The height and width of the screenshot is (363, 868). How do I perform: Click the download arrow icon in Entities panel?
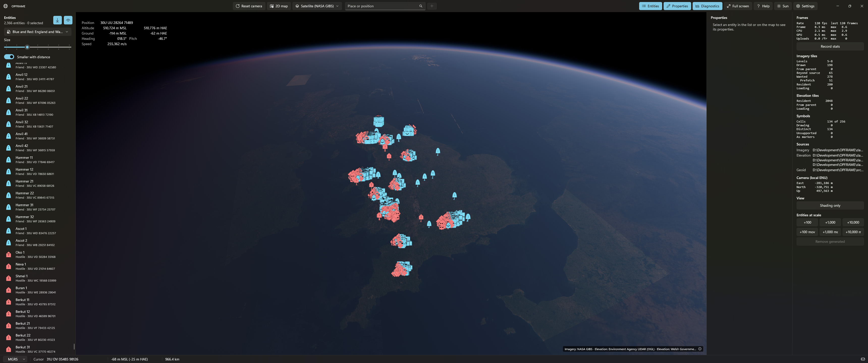coord(57,20)
